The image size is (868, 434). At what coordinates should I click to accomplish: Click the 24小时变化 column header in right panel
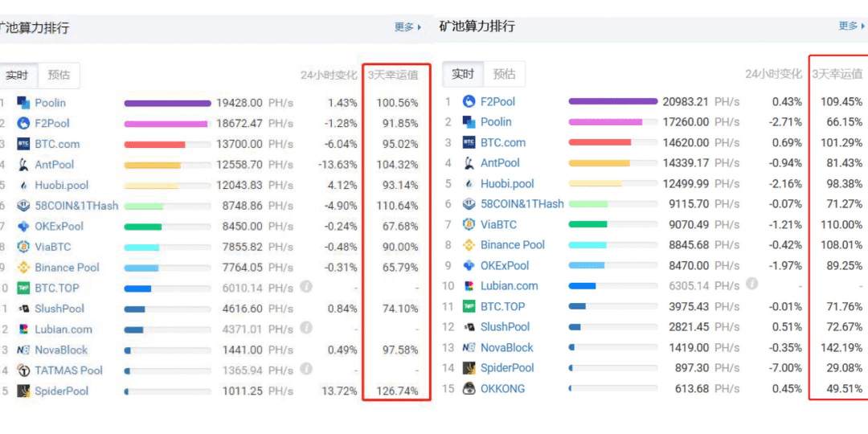(773, 74)
